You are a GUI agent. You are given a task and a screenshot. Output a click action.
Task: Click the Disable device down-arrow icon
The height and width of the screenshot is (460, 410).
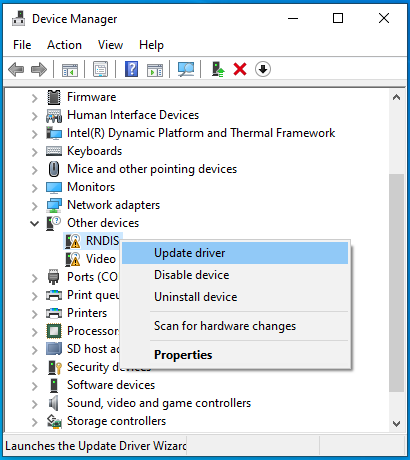(x=263, y=69)
